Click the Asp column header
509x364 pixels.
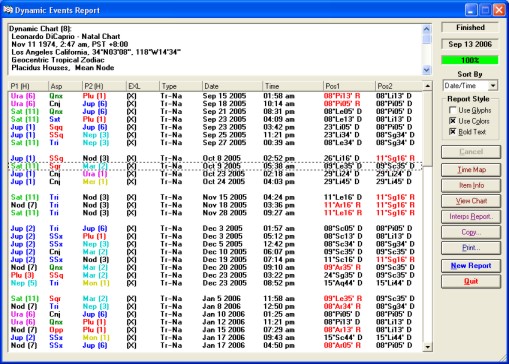65,86
